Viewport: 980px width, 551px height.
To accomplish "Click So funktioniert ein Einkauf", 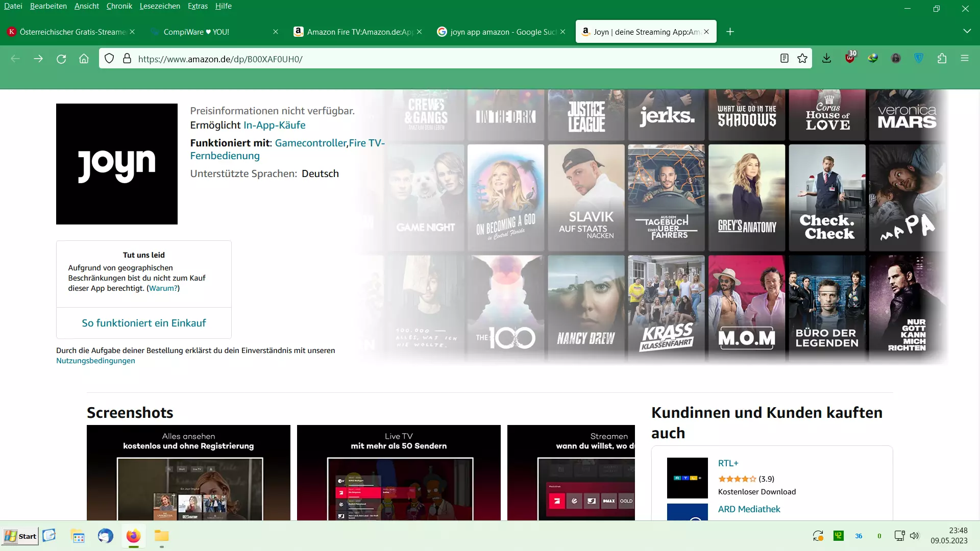I will point(144,323).
